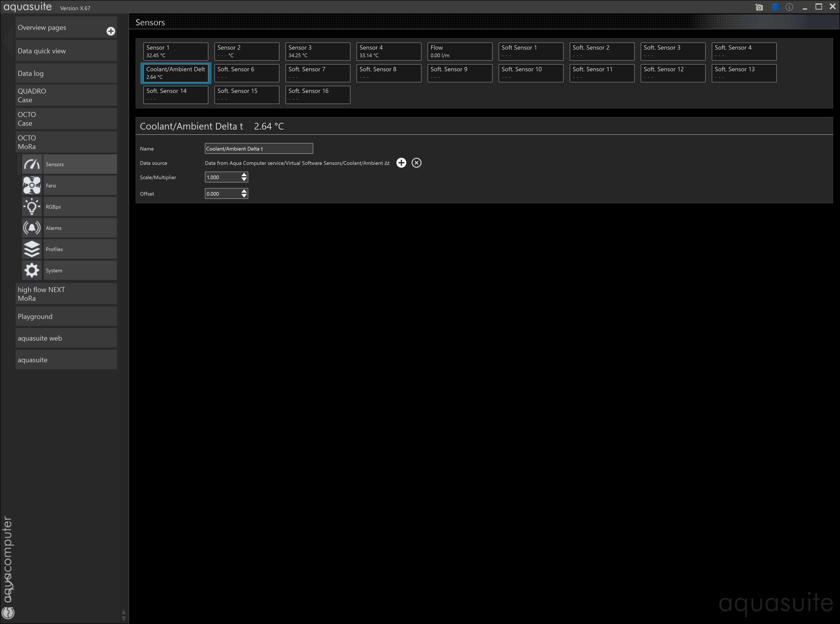This screenshot has height=624, width=840.
Task: Open Data quick view
Action: click(66, 51)
